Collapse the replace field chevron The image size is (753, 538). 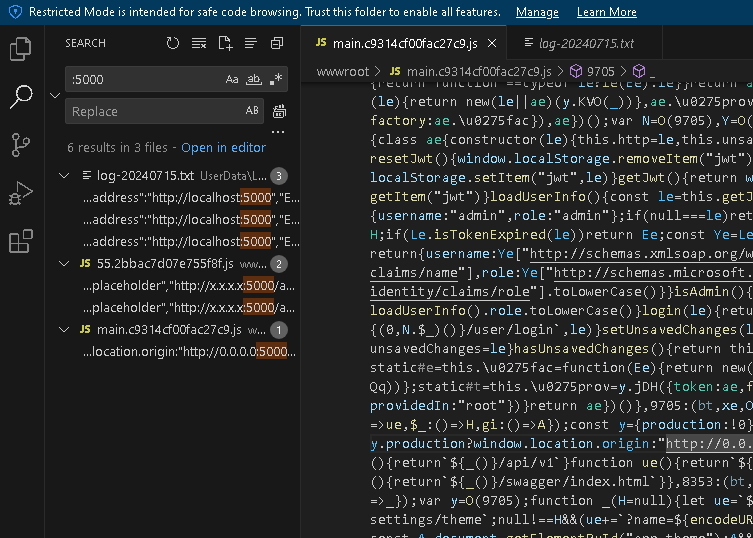pos(55,95)
